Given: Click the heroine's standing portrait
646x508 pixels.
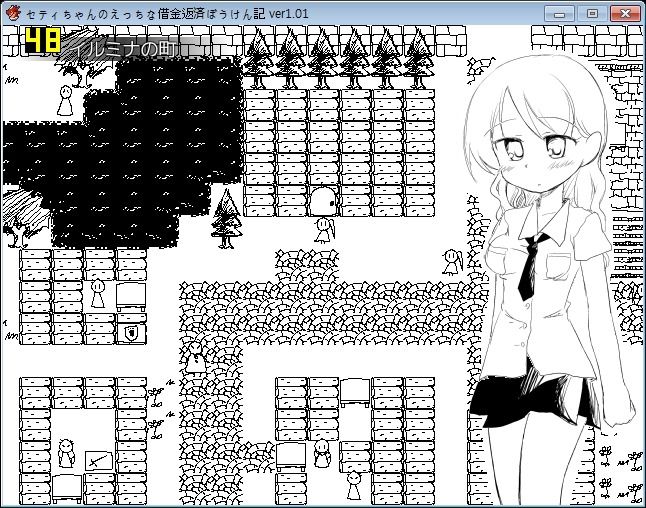Looking at the screenshot, I should (548, 280).
